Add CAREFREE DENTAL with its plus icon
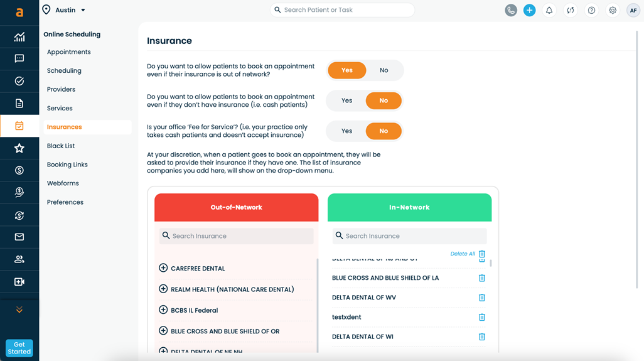 point(163,268)
